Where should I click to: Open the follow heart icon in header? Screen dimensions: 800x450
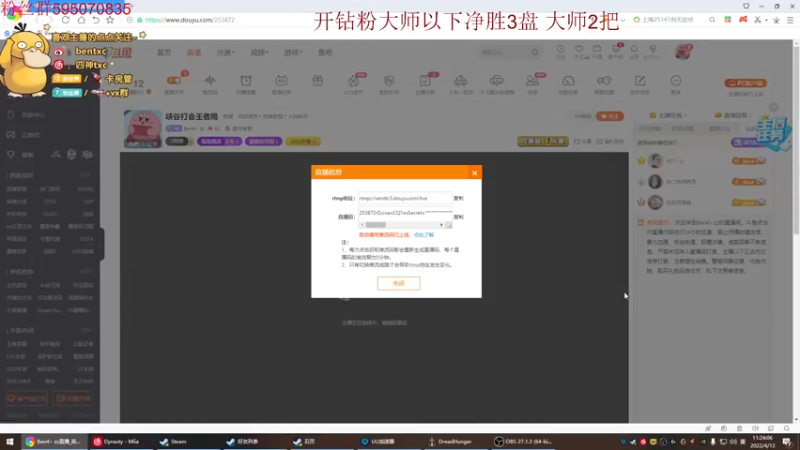tap(579, 51)
